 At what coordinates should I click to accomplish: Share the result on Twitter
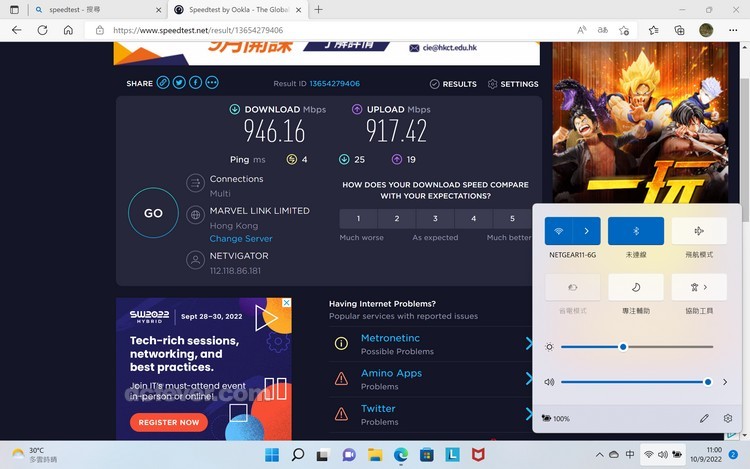179,83
